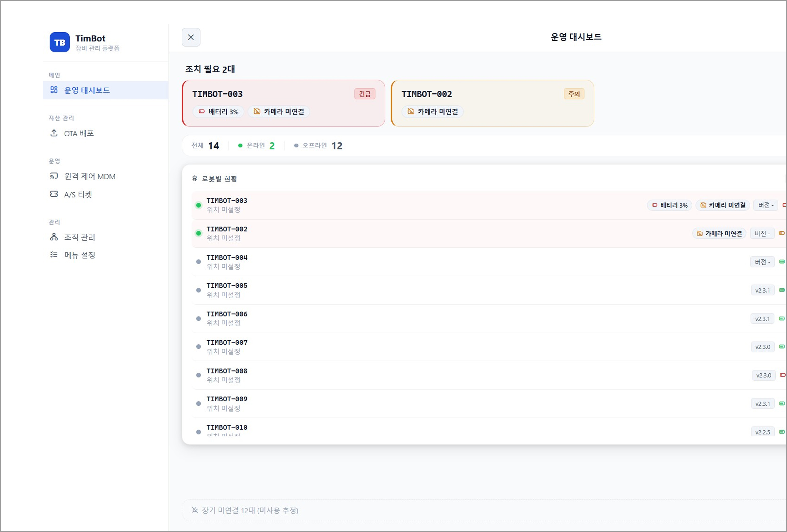Select the TIMBOT-002 row in the list
787x532 pixels.
(489, 234)
